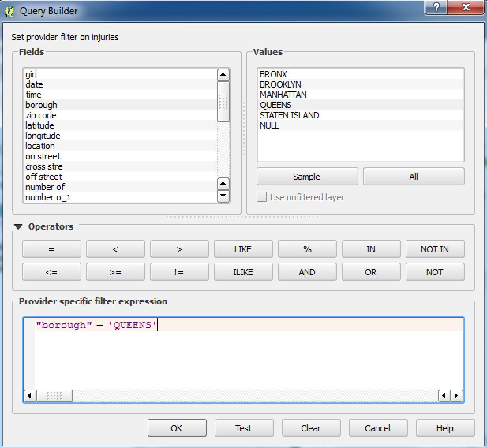
Task: Click Sample to load sample values
Action: click(307, 176)
